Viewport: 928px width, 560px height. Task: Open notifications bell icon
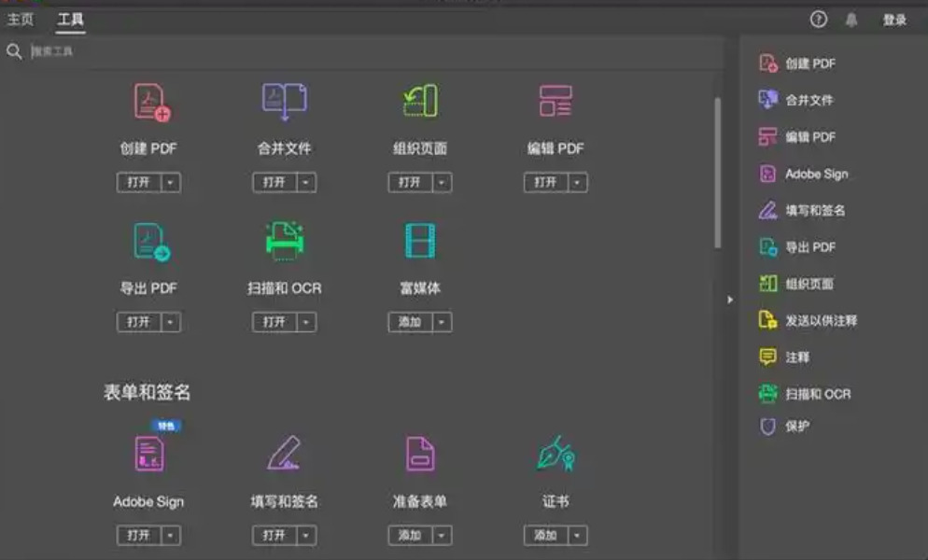851,20
